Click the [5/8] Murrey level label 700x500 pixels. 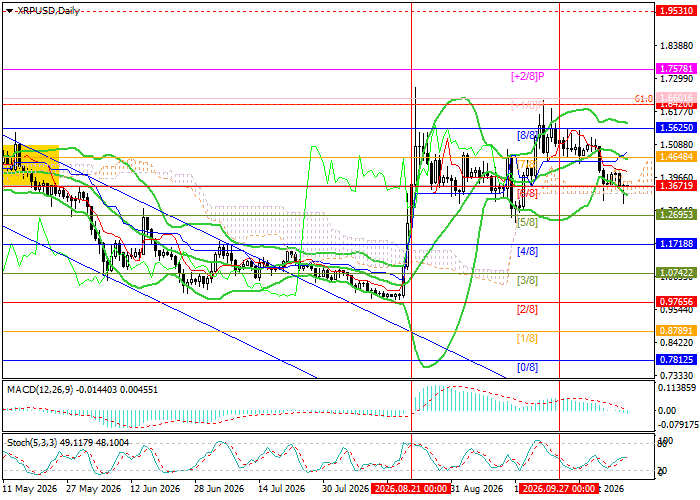(527, 222)
